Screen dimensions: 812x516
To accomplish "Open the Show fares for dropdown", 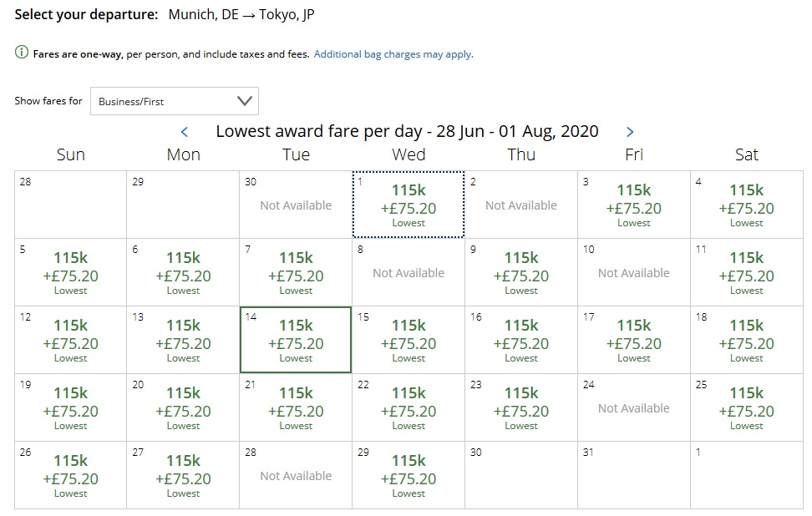I will [174, 101].
